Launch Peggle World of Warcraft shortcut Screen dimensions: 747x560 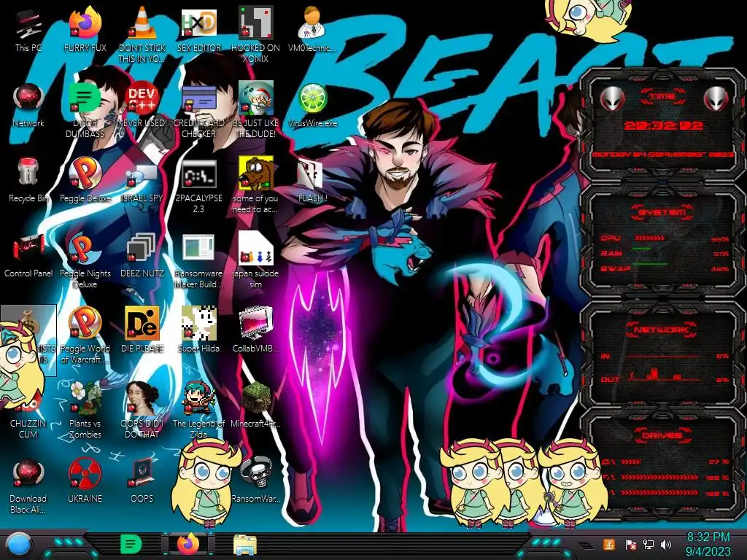pos(85,335)
